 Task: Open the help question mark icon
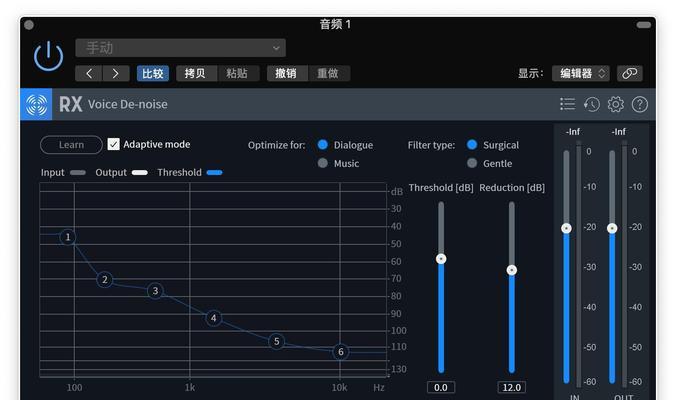[x=640, y=104]
